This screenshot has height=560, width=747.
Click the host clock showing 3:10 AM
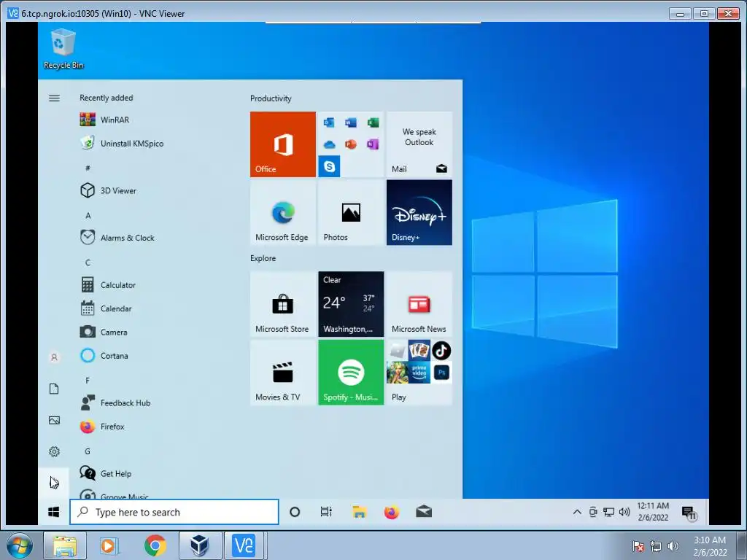[x=710, y=546]
